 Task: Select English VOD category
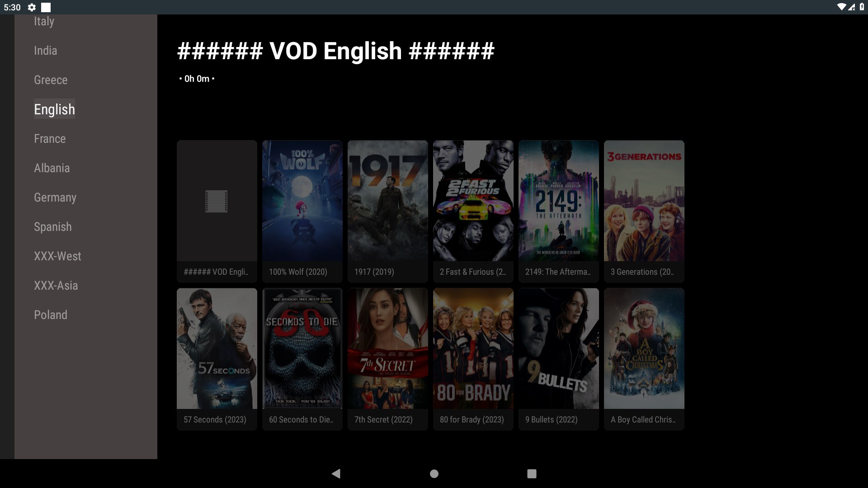tap(54, 109)
